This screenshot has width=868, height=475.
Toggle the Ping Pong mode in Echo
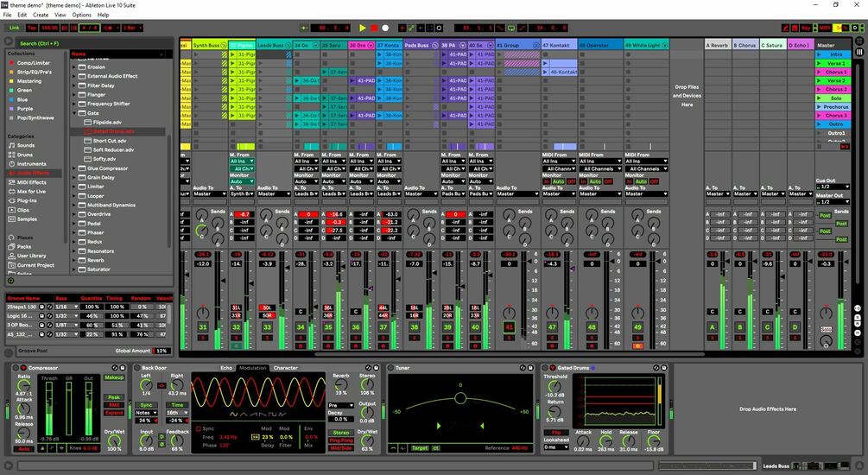341,440
